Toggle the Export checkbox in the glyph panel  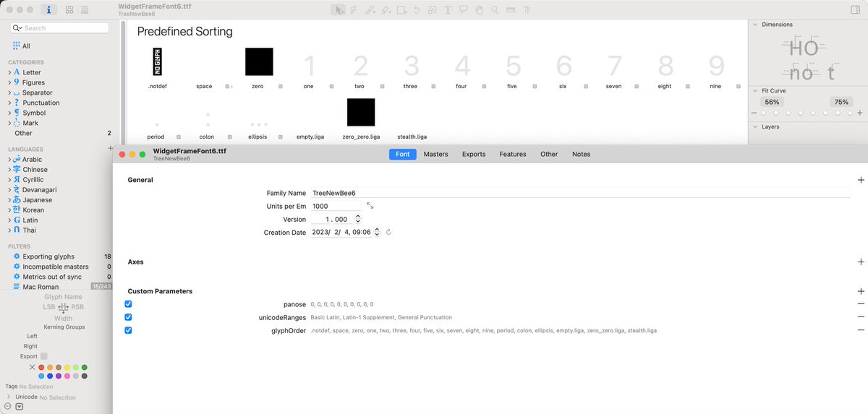pos(44,356)
